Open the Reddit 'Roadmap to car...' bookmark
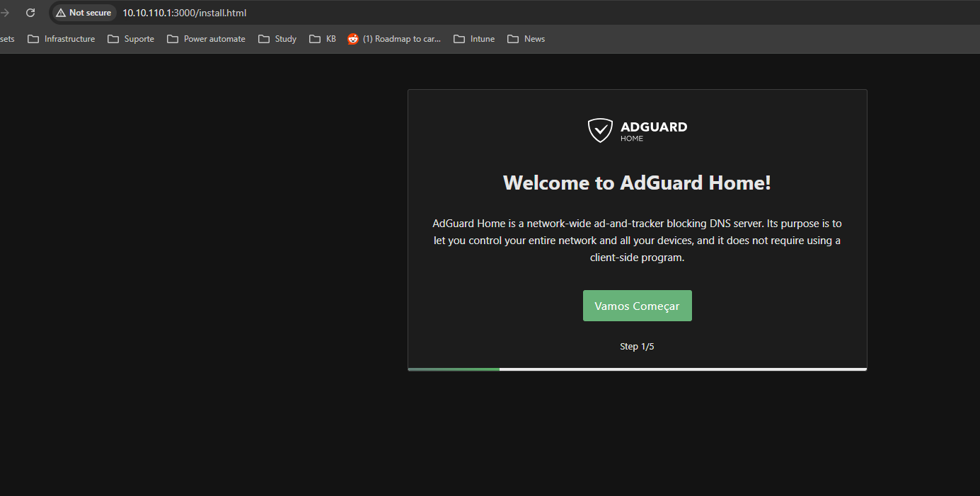980x496 pixels. point(394,39)
